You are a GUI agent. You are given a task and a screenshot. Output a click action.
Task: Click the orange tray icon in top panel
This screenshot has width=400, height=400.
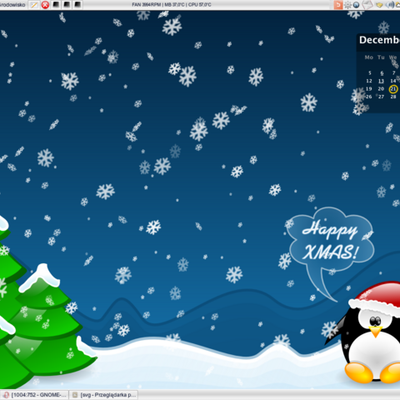click(x=338, y=5)
